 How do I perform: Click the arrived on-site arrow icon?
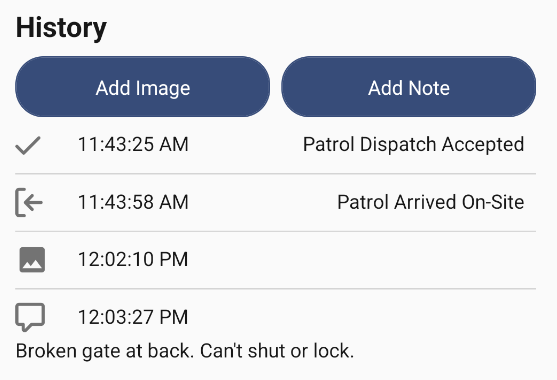click(x=29, y=202)
